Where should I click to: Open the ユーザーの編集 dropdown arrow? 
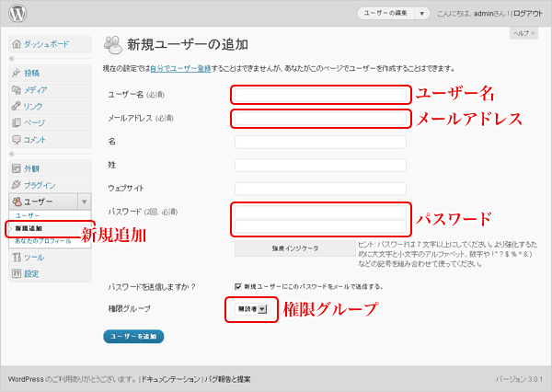(421, 14)
